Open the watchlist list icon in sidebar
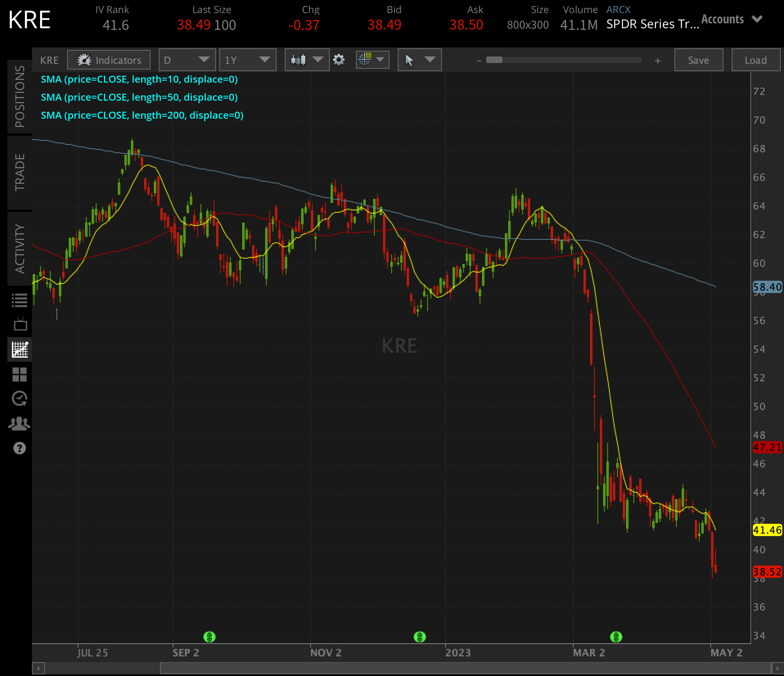 (20, 299)
